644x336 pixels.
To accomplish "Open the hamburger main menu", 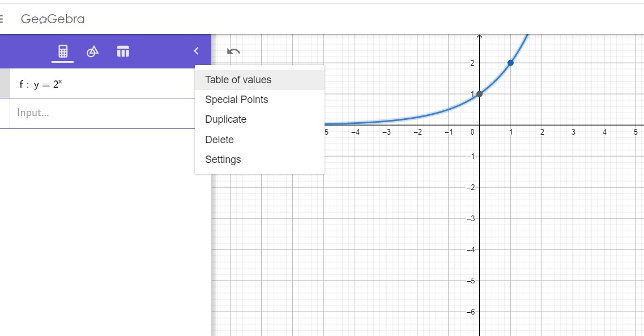I will pos(2,19).
